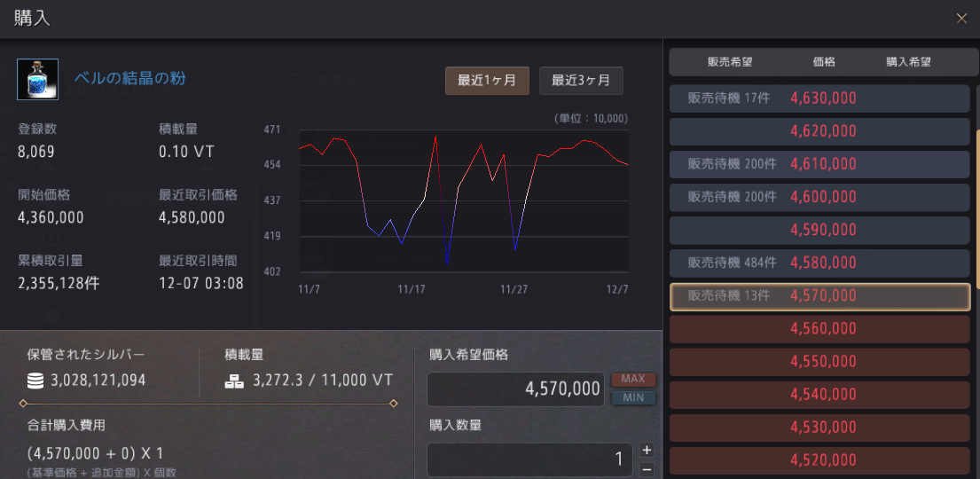Click the 購入数量 input field
Image resolution: width=980 pixels, height=479 pixels.
(529, 459)
